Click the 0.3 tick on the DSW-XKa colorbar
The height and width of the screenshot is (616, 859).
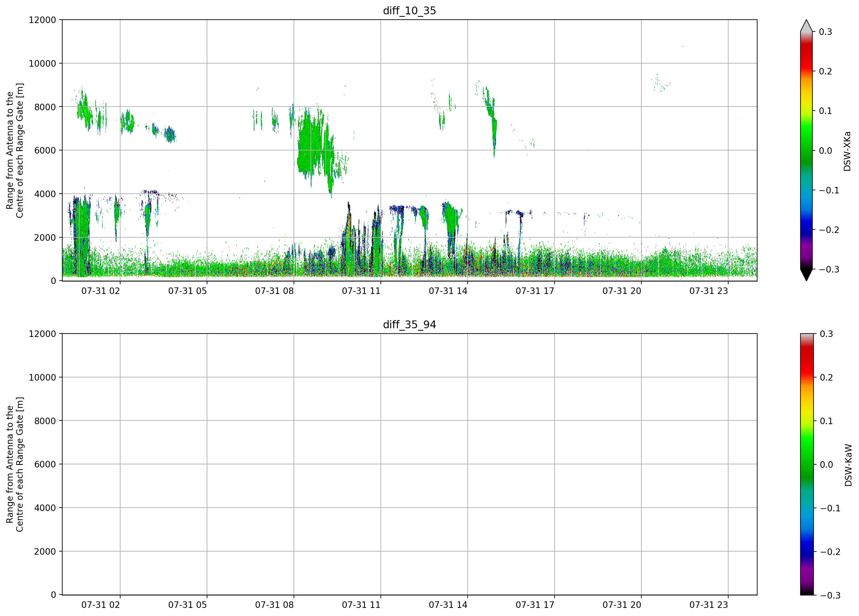pyautogui.click(x=825, y=32)
